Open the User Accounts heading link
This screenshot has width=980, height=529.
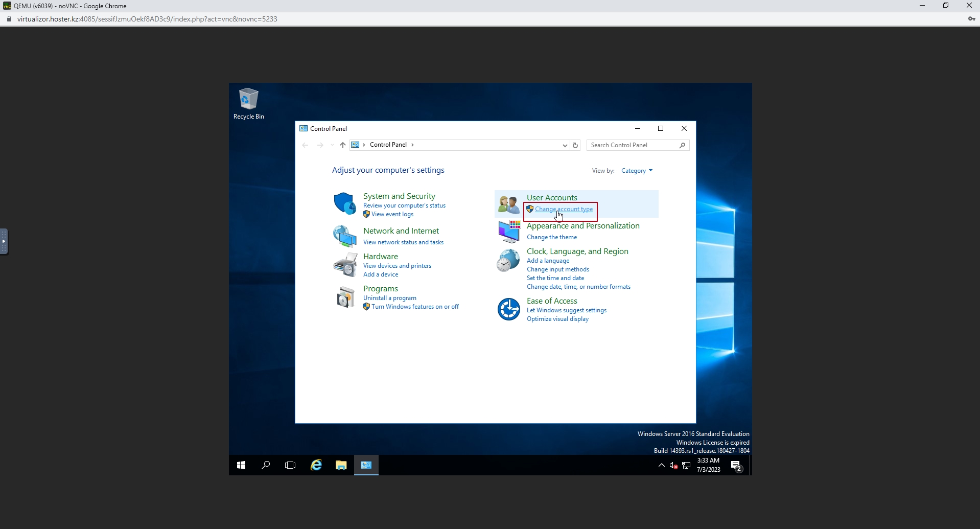(x=552, y=198)
